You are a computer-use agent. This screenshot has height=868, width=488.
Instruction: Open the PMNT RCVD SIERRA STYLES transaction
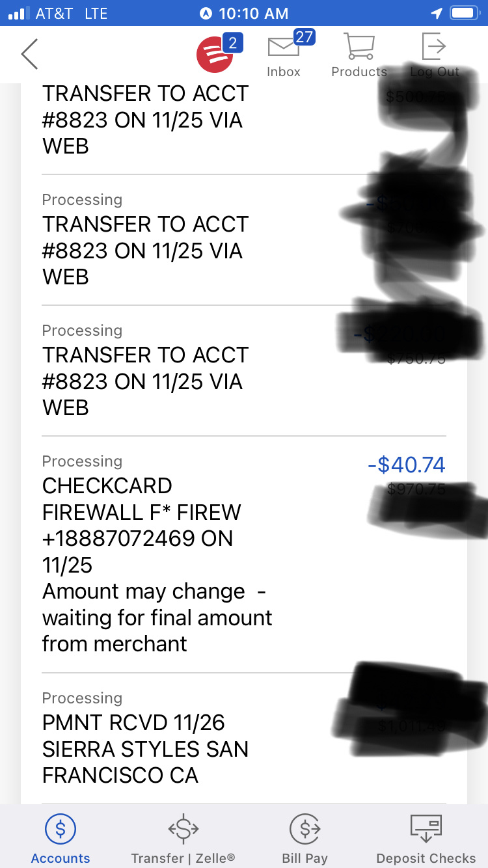click(145, 748)
